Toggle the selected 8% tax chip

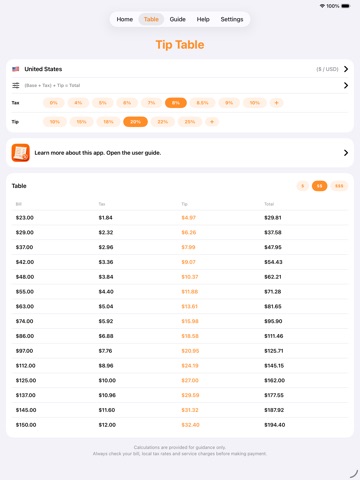pos(176,103)
